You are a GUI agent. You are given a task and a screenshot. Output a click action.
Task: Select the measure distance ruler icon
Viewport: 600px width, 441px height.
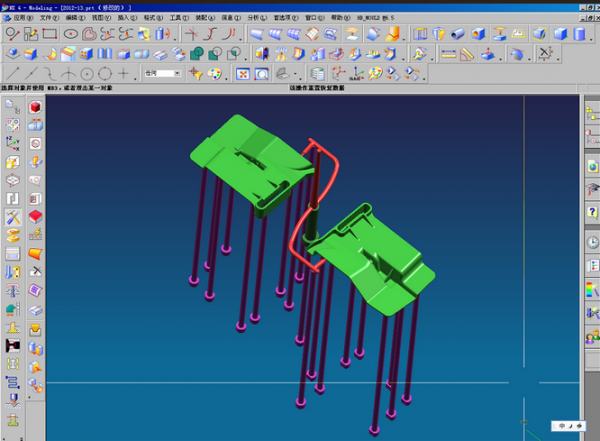click(x=448, y=54)
